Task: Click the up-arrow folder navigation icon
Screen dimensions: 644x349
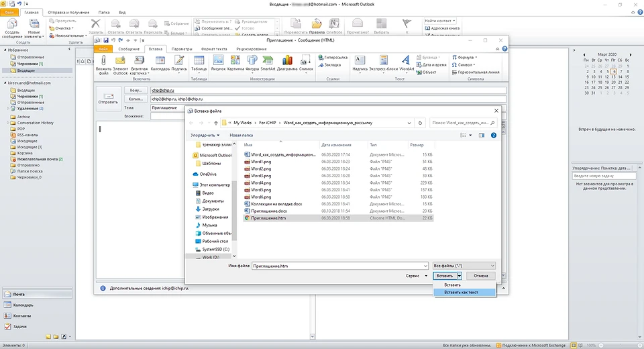Action: click(215, 123)
